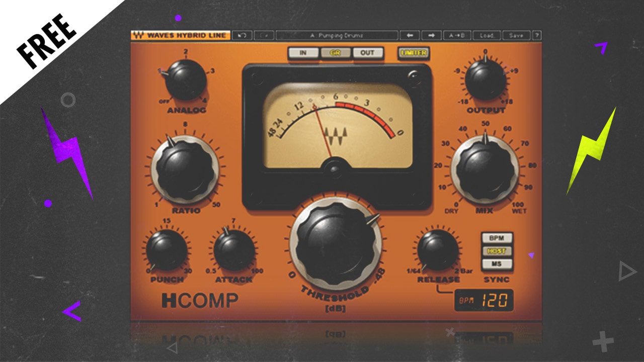Viewport: 644px width, 362px height.
Task: Click the Punch knob
Action: [x=167, y=250]
